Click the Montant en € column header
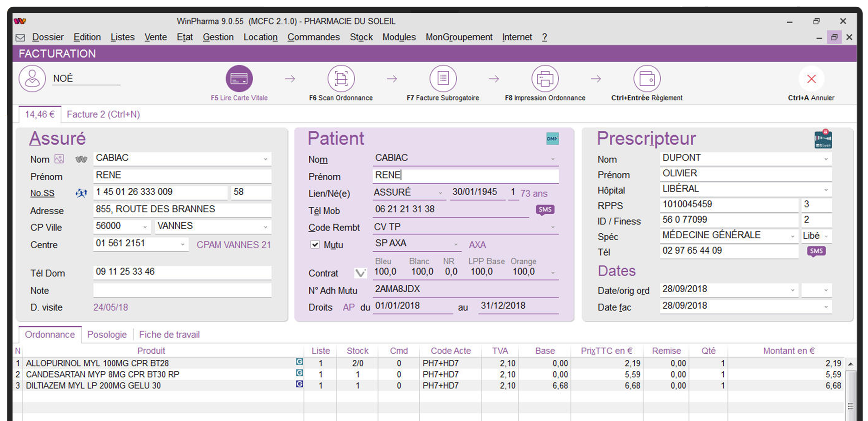 click(x=789, y=351)
